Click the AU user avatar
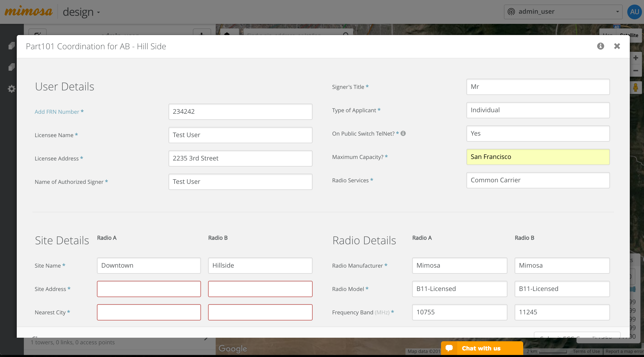644x357 pixels. click(634, 12)
